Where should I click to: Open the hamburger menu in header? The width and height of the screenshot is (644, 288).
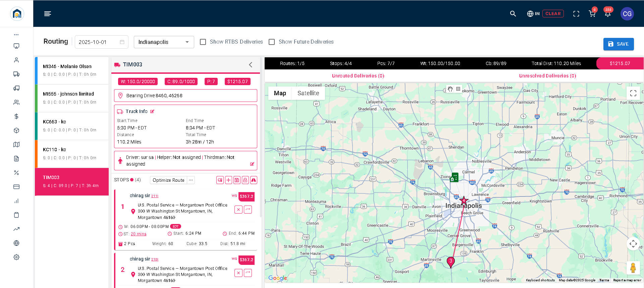click(x=47, y=14)
